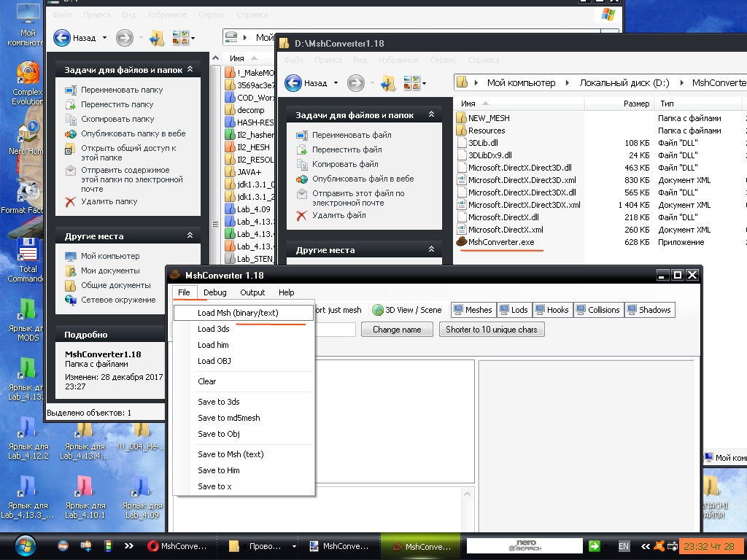Open the views dropdown arrow in front Explorer toolbar
Screen dimensions: 747x560
pos(424,83)
